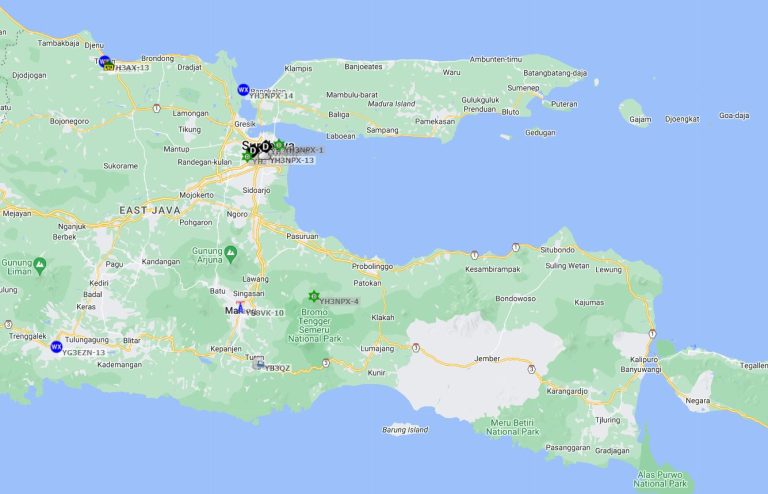Click the WX weather station icon at YG3EZN-13
Screen dimensions: 768x494
tap(56, 346)
